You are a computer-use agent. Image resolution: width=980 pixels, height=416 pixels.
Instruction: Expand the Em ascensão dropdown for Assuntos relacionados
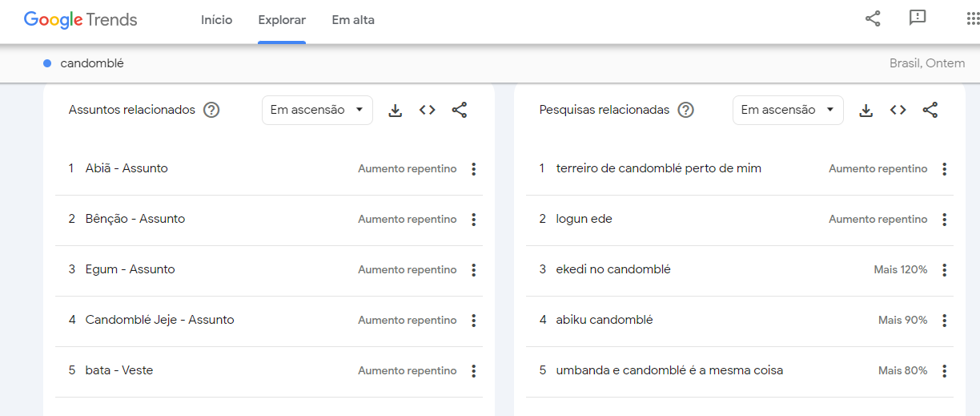pyautogui.click(x=317, y=111)
